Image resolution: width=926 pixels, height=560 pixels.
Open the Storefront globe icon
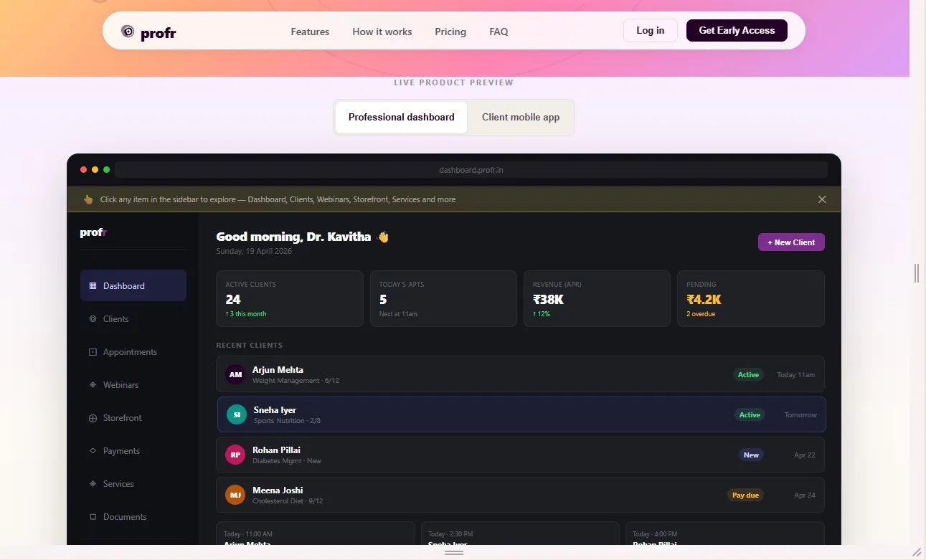(x=93, y=418)
